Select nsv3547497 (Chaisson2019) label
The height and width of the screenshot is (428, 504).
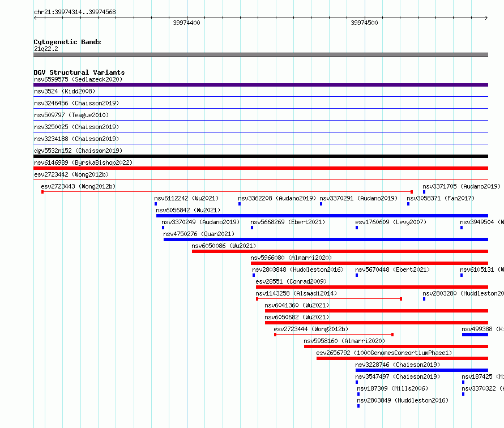[398, 376]
